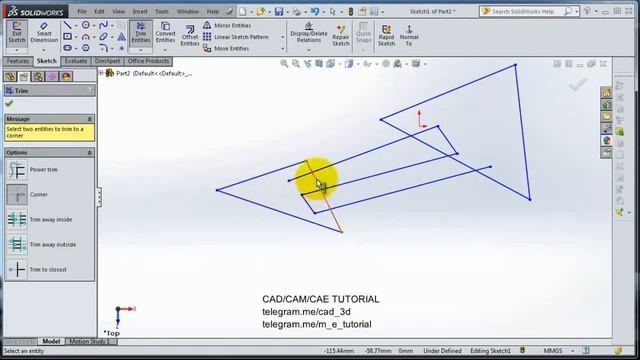Click Convert Entities
This screenshot has height=360, width=640.
[165, 33]
